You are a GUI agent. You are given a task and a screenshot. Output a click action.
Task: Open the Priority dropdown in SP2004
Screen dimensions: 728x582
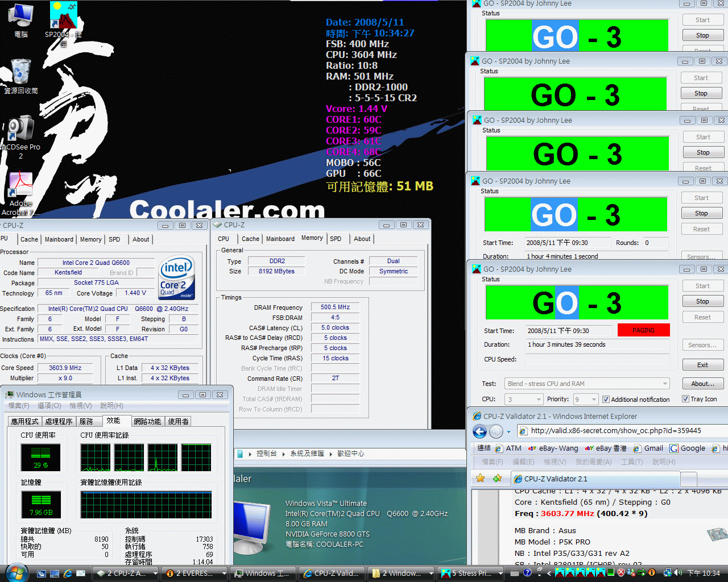click(586, 400)
